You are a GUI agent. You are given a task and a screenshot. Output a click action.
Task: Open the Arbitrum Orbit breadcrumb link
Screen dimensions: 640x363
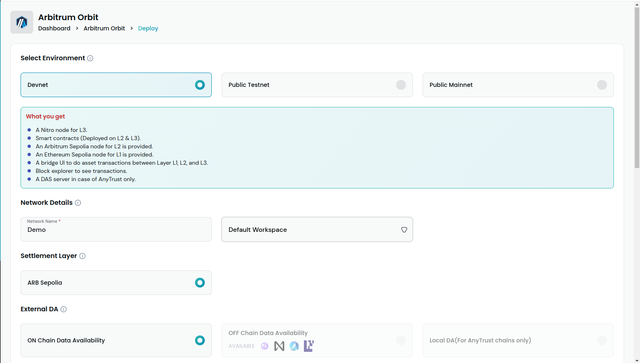click(104, 29)
